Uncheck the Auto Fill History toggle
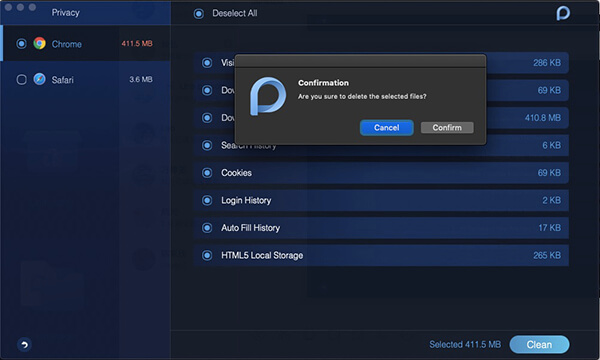Viewport: 600px width, 360px height. coord(207,228)
